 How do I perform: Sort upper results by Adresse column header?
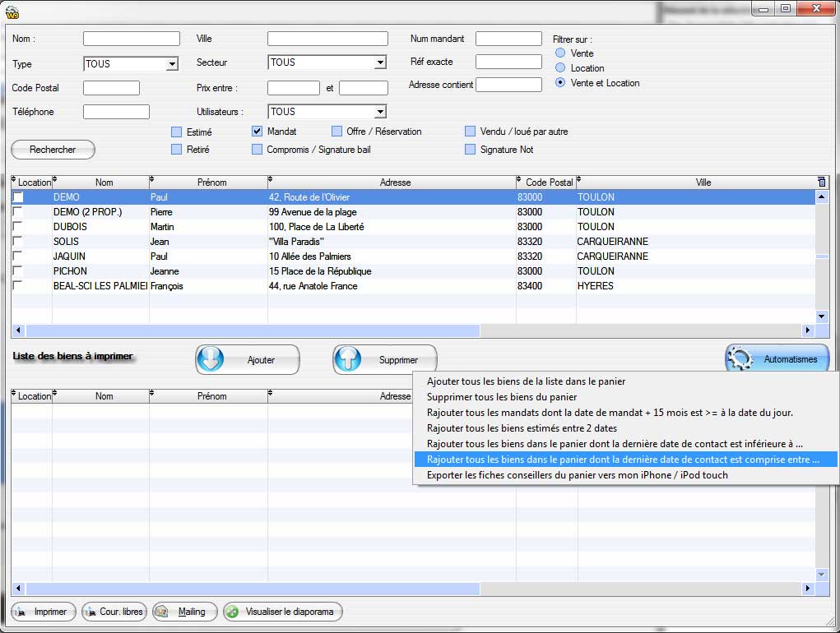(395, 183)
